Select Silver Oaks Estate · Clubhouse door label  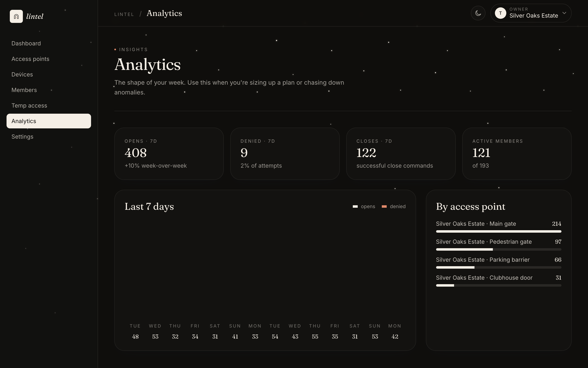[484, 278]
